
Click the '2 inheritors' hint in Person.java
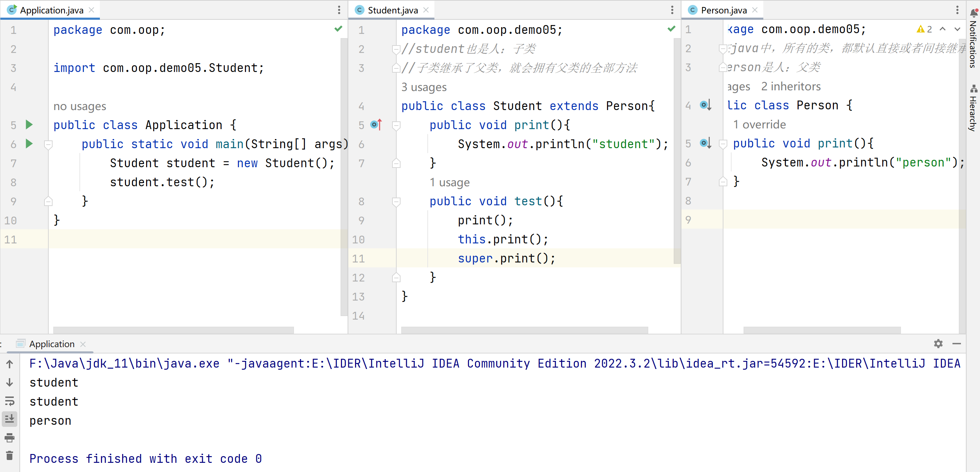(x=790, y=87)
